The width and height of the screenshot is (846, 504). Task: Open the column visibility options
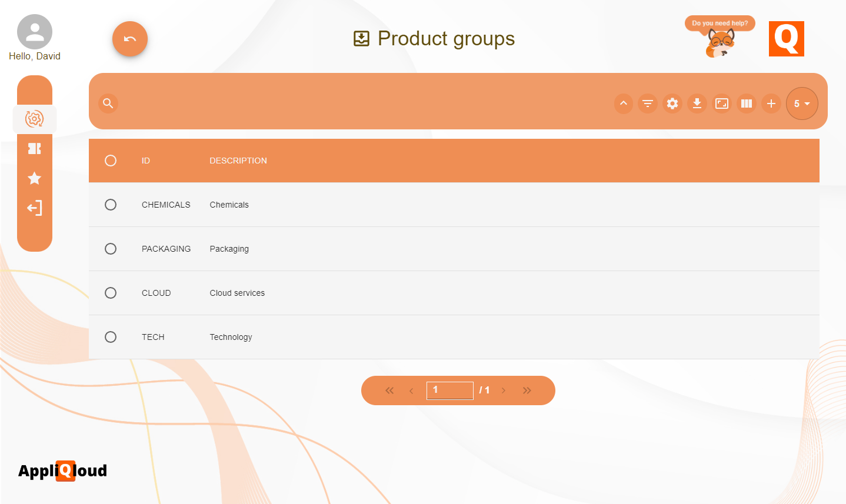coord(747,104)
